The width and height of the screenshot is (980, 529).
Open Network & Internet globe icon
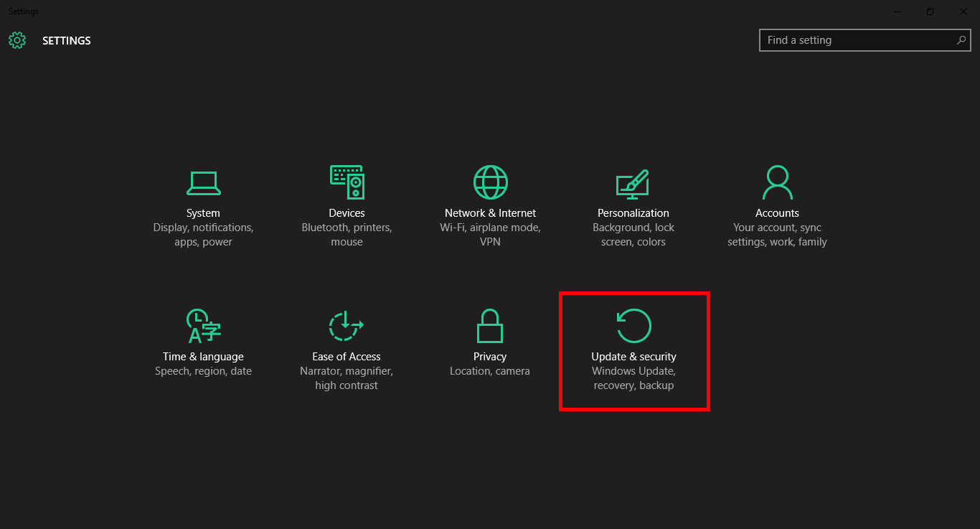490,182
